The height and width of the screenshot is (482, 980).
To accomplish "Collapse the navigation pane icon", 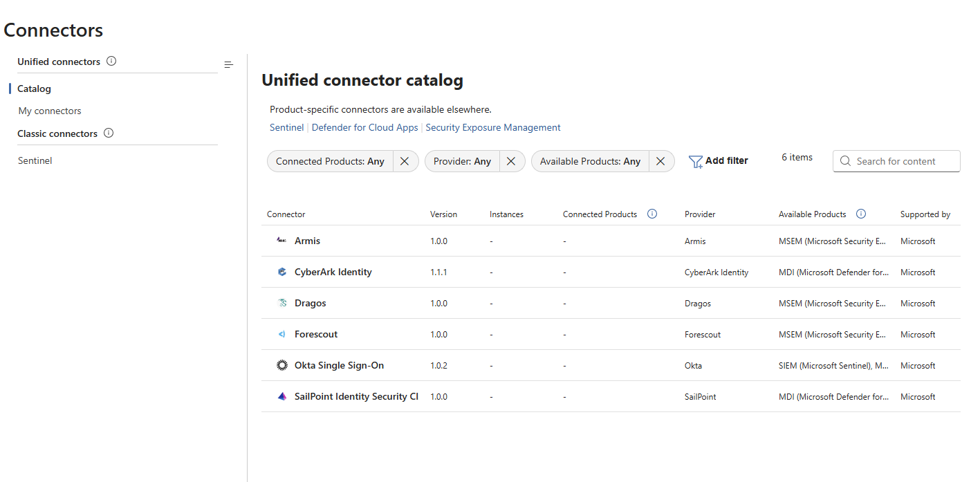I will click(x=229, y=65).
